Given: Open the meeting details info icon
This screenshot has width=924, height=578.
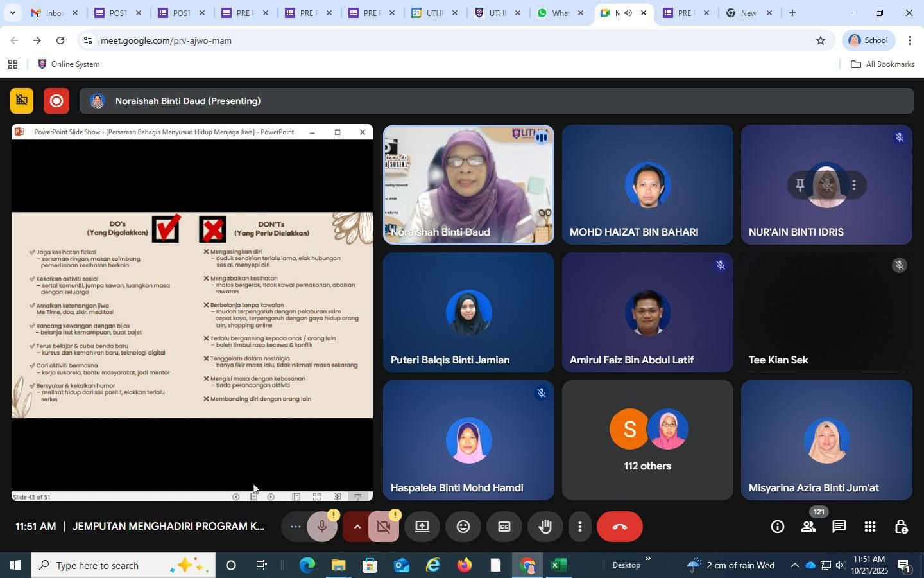Looking at the screenshot, I should (x=777, y=527).
